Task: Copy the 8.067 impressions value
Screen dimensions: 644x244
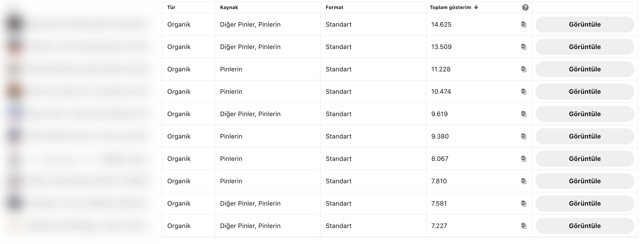Action: tap(524, 159)
